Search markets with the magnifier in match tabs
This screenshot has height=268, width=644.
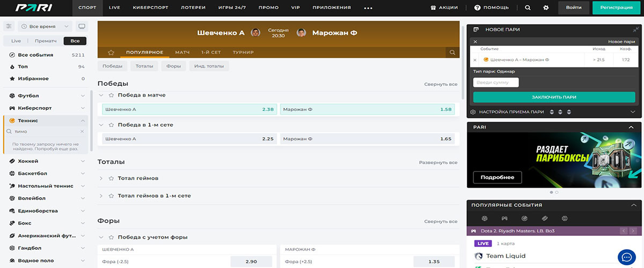click(x=453, y=53)
